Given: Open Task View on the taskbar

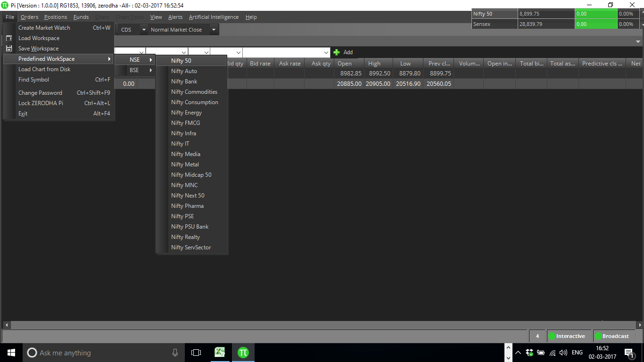Looking at the screenshot, I should pyautogui.click(x=196, y=352).
